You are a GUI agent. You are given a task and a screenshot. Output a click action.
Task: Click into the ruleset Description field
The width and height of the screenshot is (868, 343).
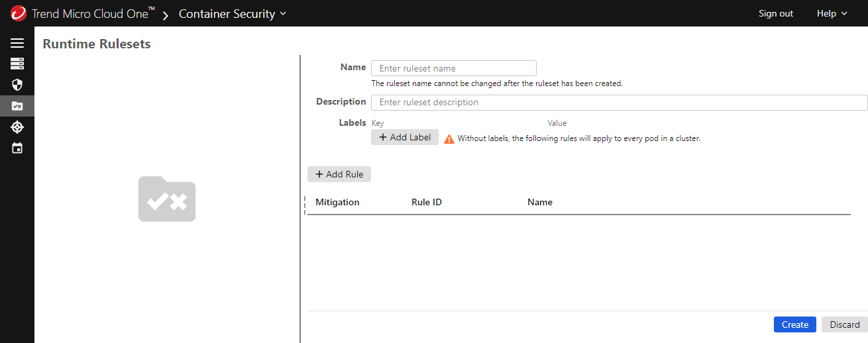coord(619,103)
